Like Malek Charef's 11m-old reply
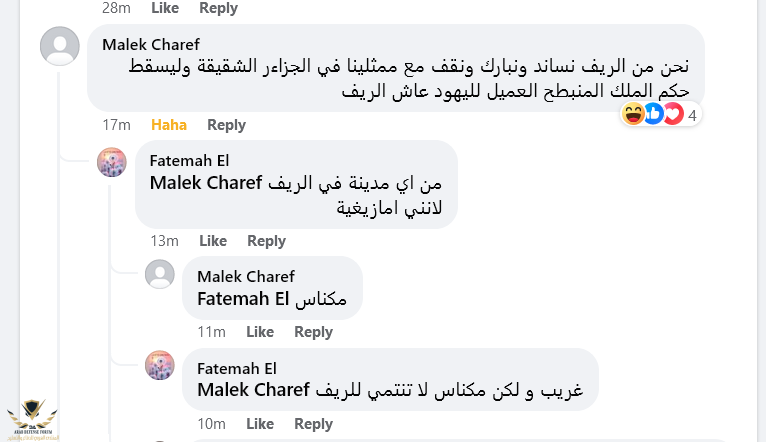This screenshot has width=766, height=442. [260, 332]
